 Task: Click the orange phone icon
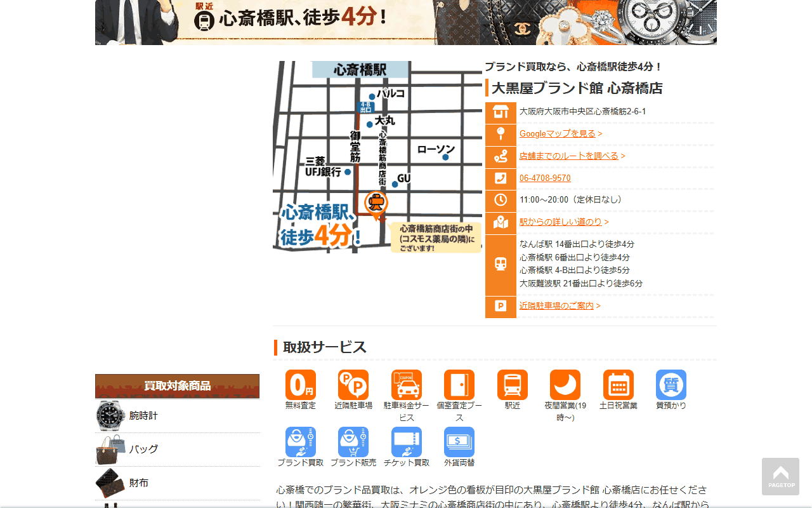[501, 178]
